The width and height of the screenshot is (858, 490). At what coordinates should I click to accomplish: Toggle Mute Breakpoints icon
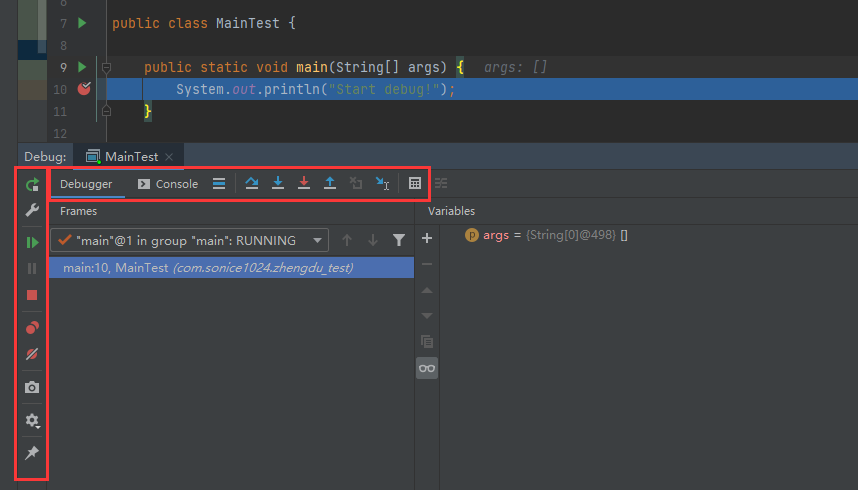click(x=32, y=354)
